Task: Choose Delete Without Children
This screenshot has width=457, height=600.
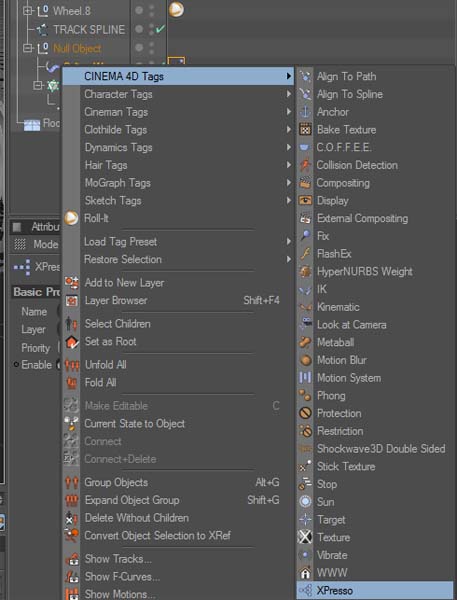Action: [178, 518]
